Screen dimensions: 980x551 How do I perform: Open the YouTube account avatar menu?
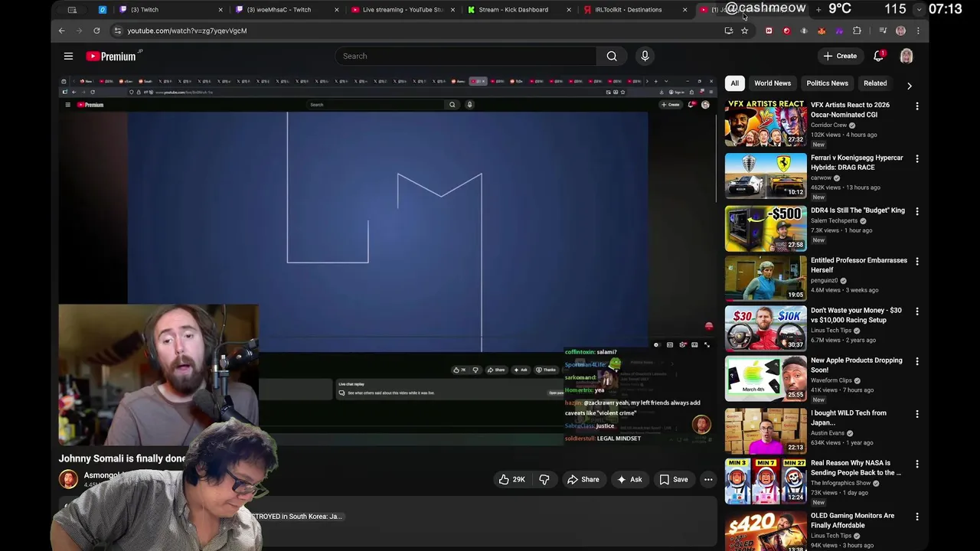906,56
